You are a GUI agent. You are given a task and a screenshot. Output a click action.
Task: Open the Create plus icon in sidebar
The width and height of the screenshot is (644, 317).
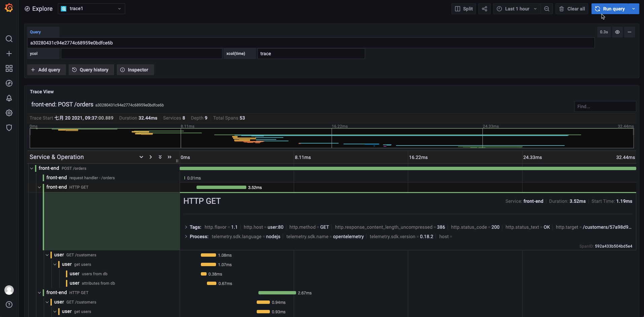[x=9, y=54]
